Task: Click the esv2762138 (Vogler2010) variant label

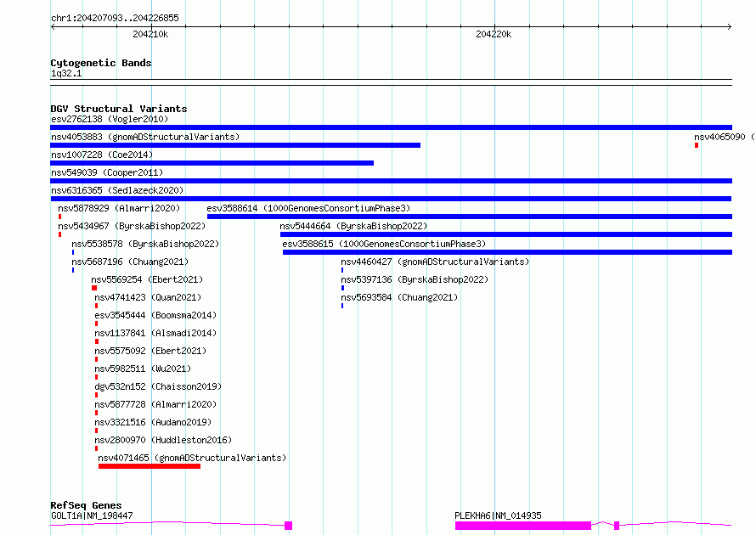Action: 110,119
